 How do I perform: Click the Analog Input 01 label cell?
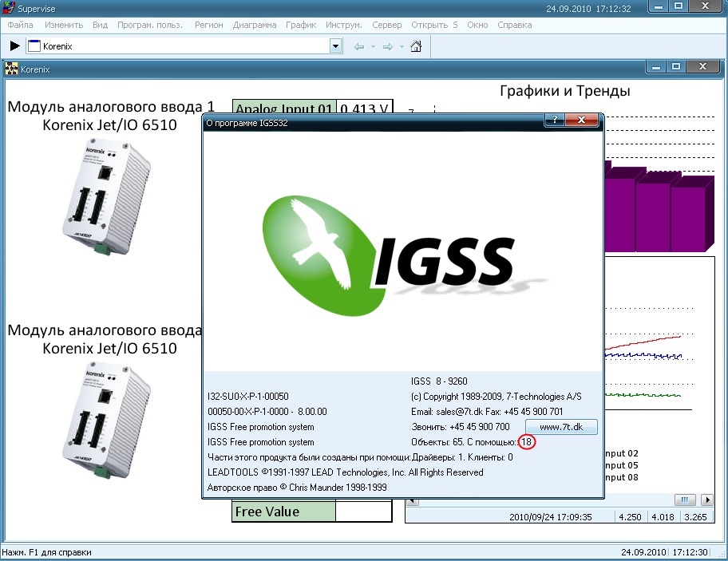(283, 107)
